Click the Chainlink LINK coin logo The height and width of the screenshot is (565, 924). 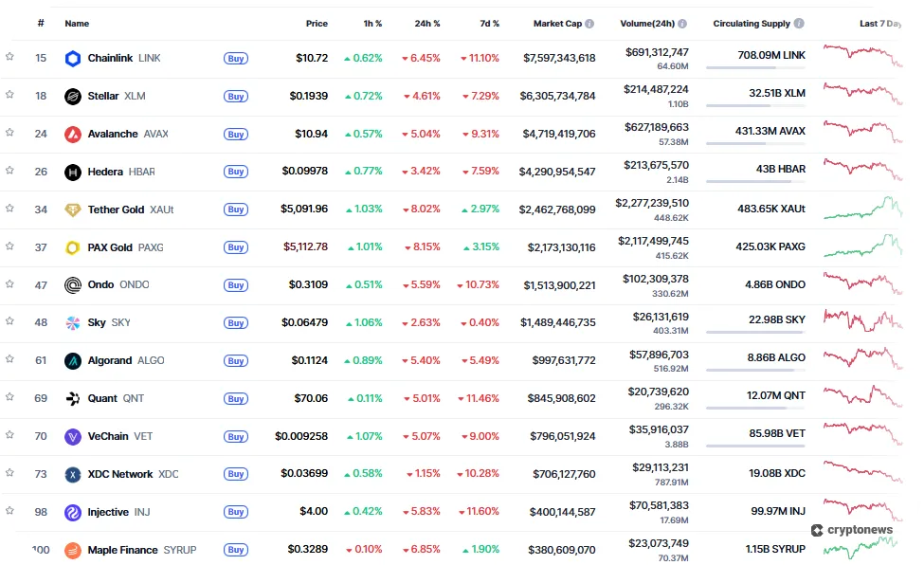(74, 58)
